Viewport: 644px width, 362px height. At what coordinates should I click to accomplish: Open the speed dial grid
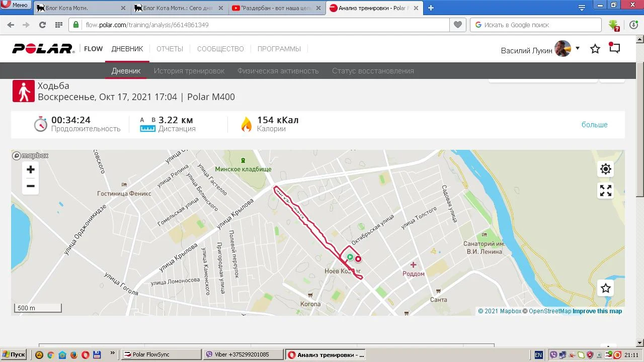(58, 25)
